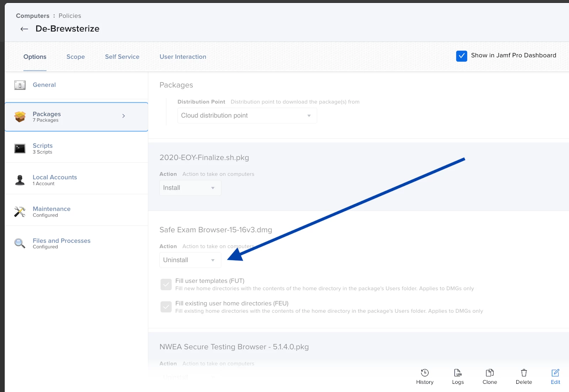Screen dimensions: 569x392
Task: Open the General payload link
Action: coord(44,85)
